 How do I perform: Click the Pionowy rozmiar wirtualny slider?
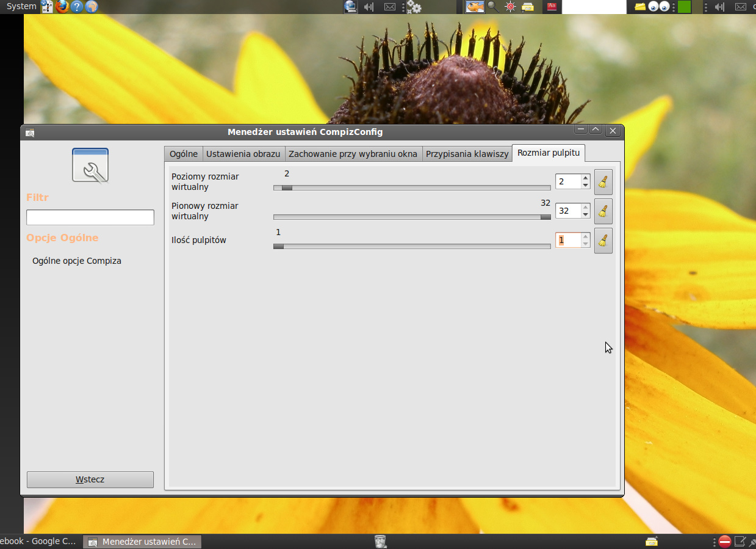pos(412,217)
